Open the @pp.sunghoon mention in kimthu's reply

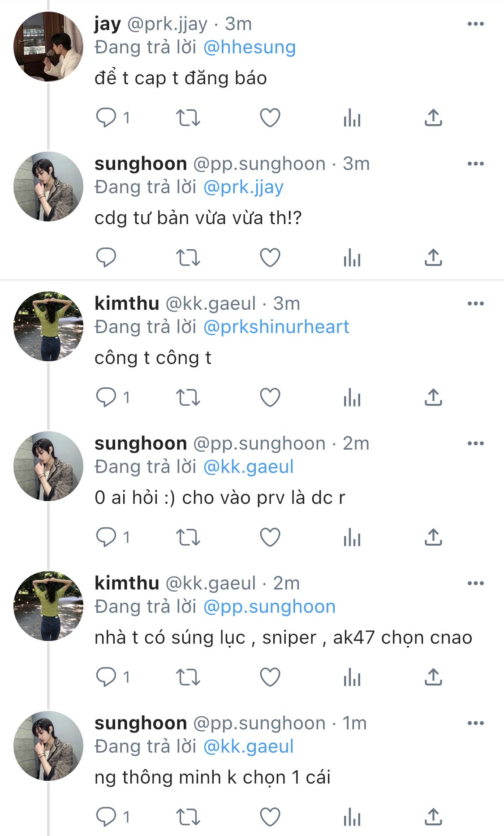(269, 607)
